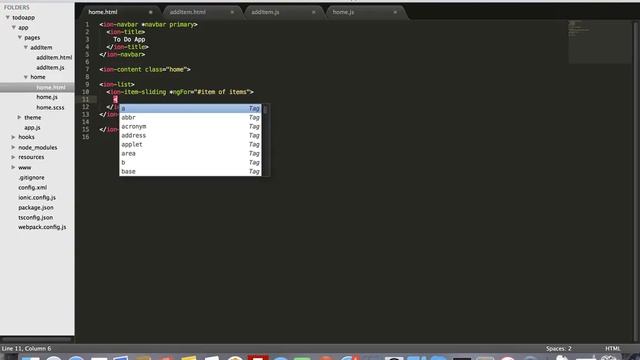The width and height of the screenshot is (640, 360).
Task: Open .gitignore file
Action: (31, 178)
